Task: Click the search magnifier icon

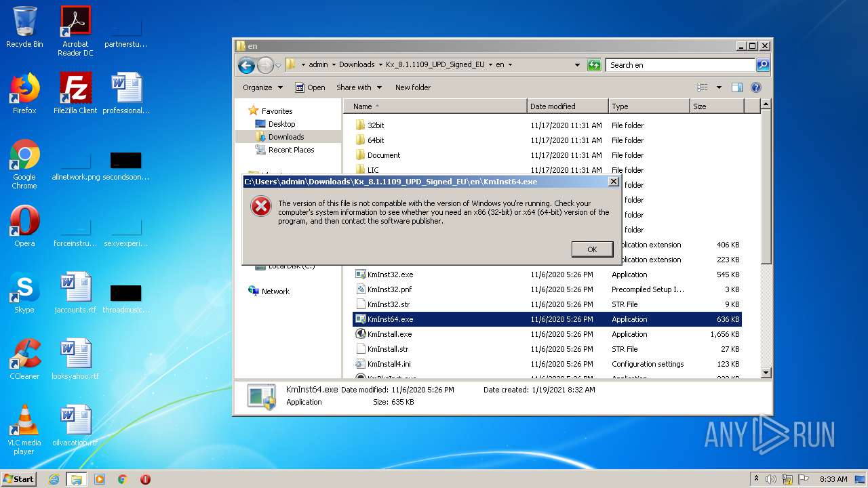Action: 763,65
